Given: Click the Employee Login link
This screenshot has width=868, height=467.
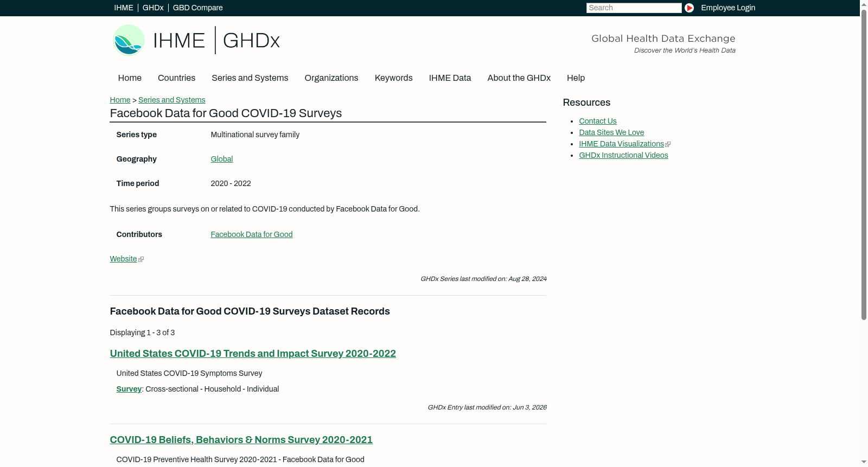Looking at the screenshot, I should tap(728, 8).
